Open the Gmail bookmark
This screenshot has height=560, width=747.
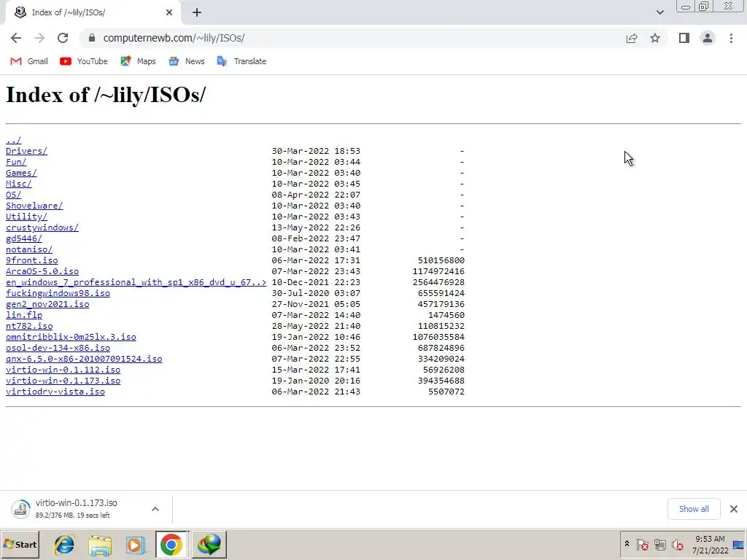point(29,61)
